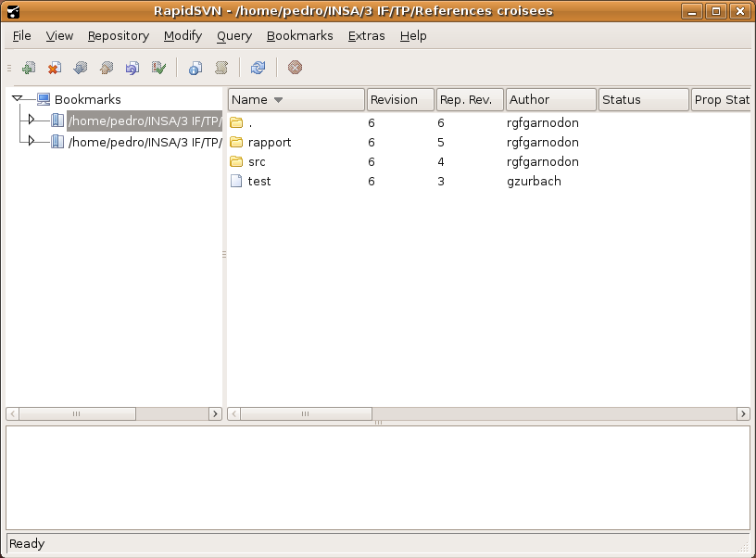Expand the first bookmark folder in tree
This screenshot has width=756, height=558.
tap(31, 120)
